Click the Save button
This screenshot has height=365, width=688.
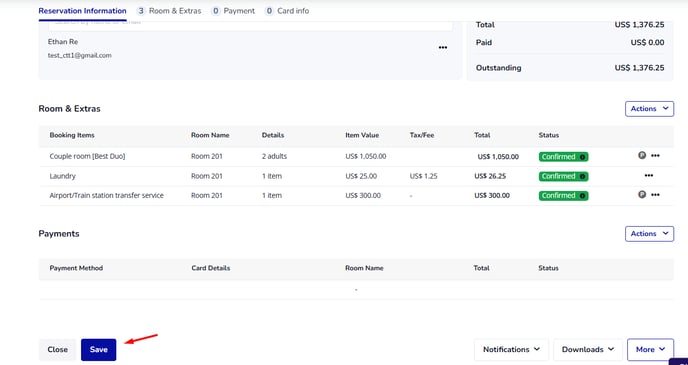[99, 350]
